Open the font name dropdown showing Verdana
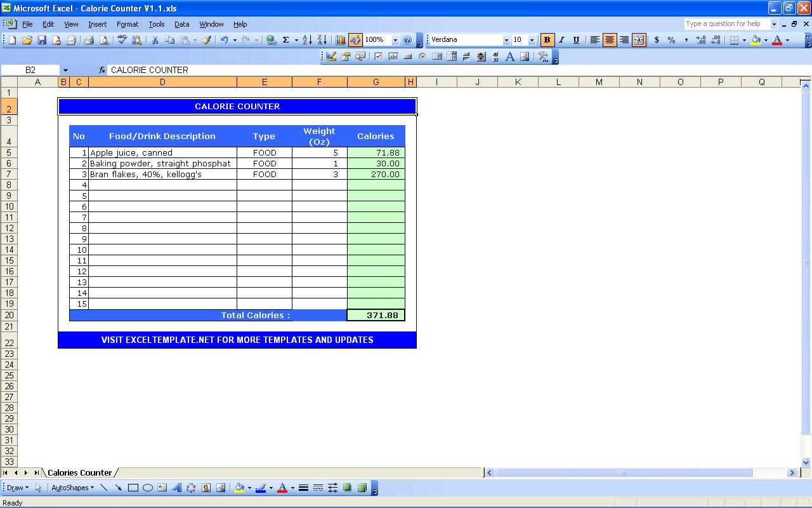The width and height of the screenshot is (812, 508). tap(506, 40)
